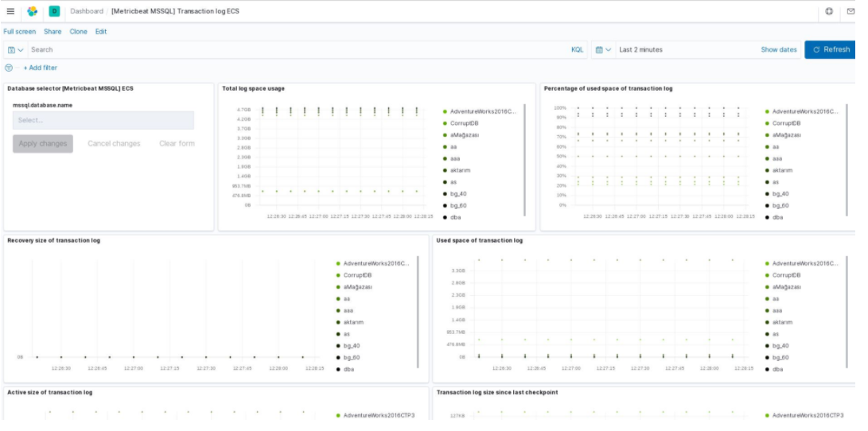The image size is (868, 431).
Task: Toggle bg_40 legend in Used space of transaction log
Action: tap(777, 346)
